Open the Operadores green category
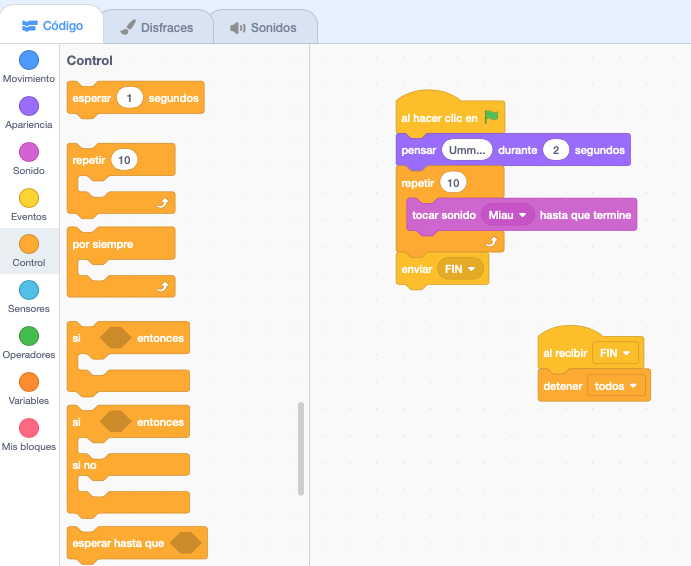Image resolution: width=691 pixels, height=566 pixels. pos(29,337)
